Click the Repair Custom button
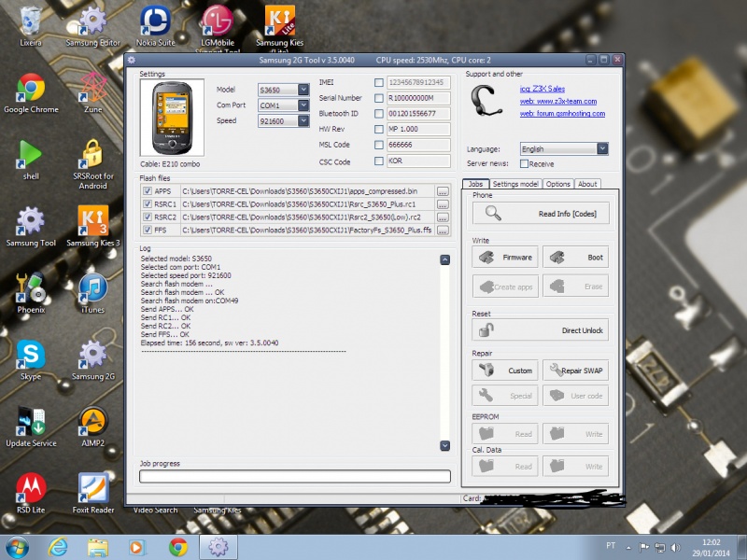This screenshot has width=747, height=560. [x=505, y=371]
